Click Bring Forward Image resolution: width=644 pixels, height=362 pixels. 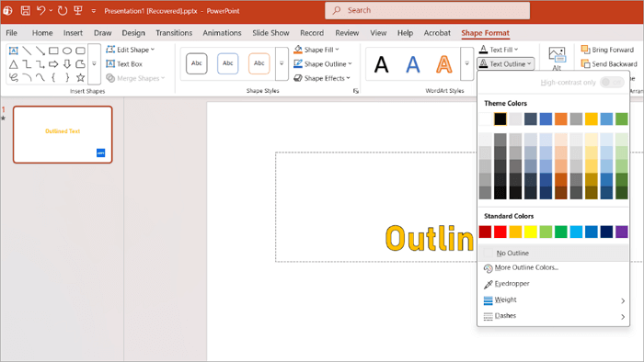[x=607, y=50]
